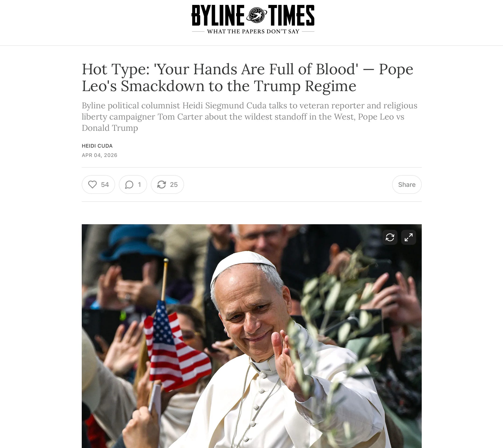This screenshot has height=448, width=503.
Task: Click the word TIMES in the masthead
Action: (291, 15)
